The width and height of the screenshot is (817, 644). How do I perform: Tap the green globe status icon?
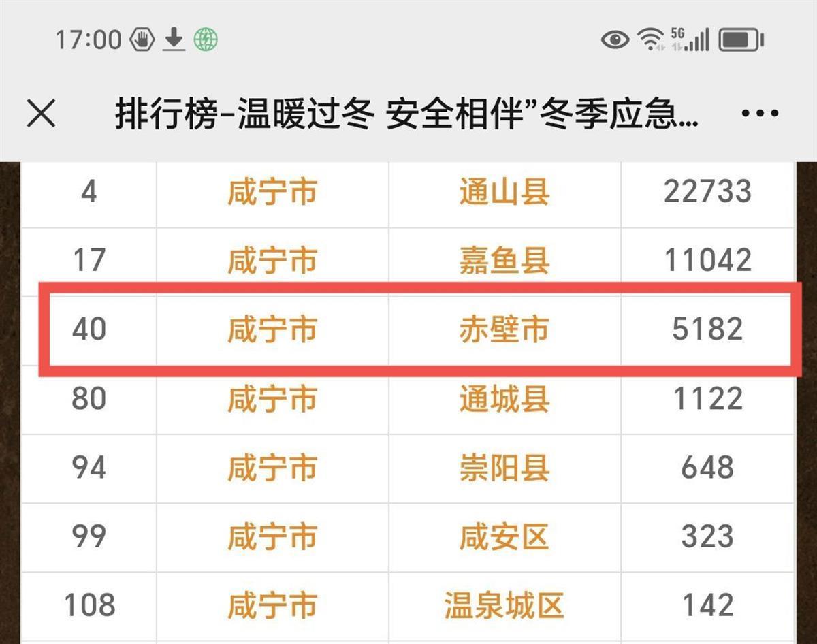point(205,40)
